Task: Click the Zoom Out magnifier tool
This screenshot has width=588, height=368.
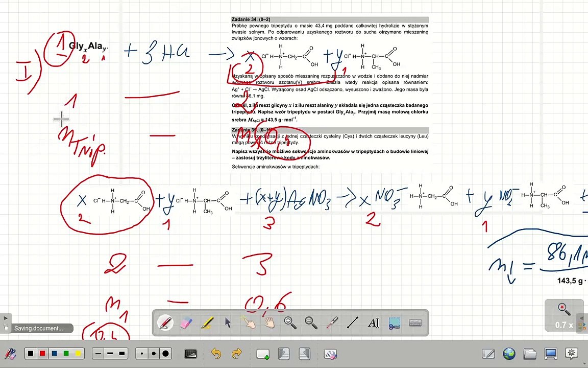Action: (x=311, y=323)
